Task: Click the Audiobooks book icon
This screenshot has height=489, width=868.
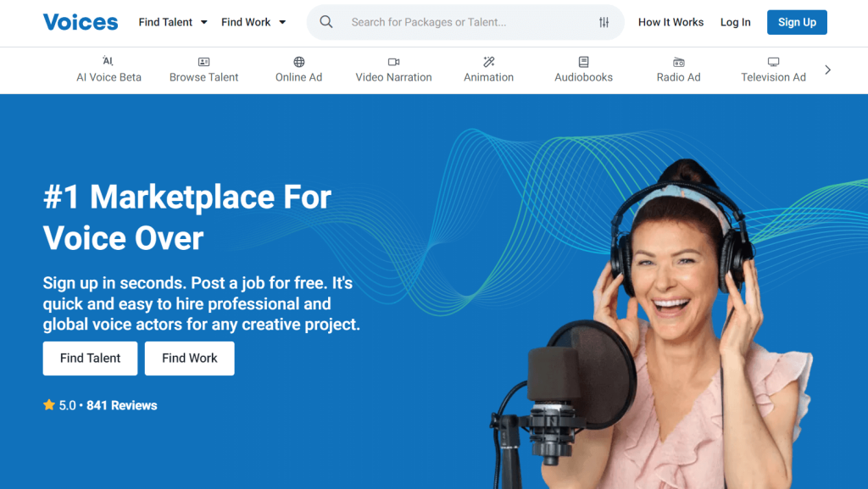Action: pyautogui.click(x=583, y=61)
